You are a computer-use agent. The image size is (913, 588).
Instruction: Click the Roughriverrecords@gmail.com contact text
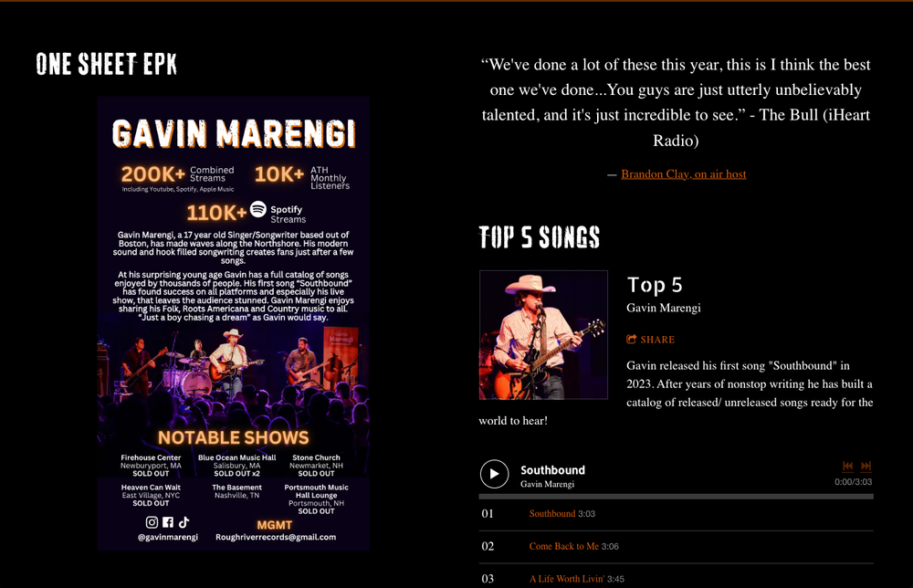[276, 537]
